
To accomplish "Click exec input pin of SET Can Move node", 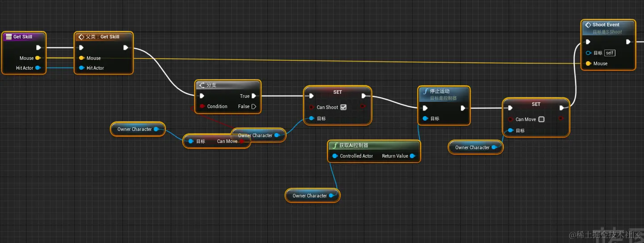I will click(x=510, y=108).
